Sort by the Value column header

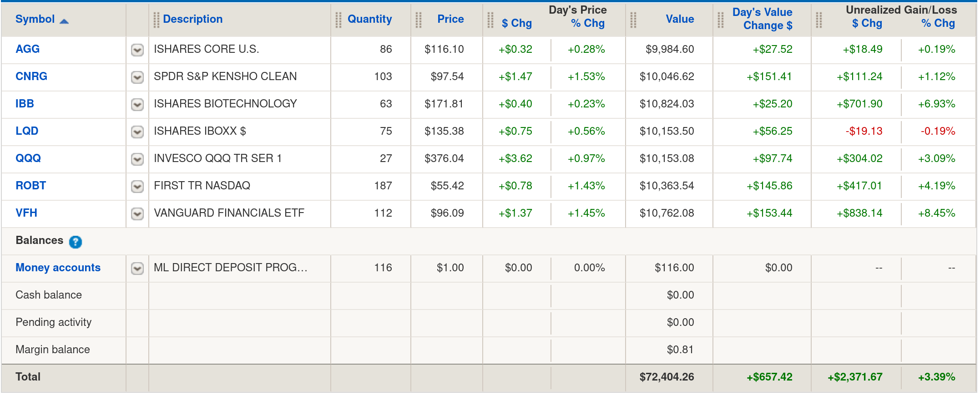(x=680, y=19)
